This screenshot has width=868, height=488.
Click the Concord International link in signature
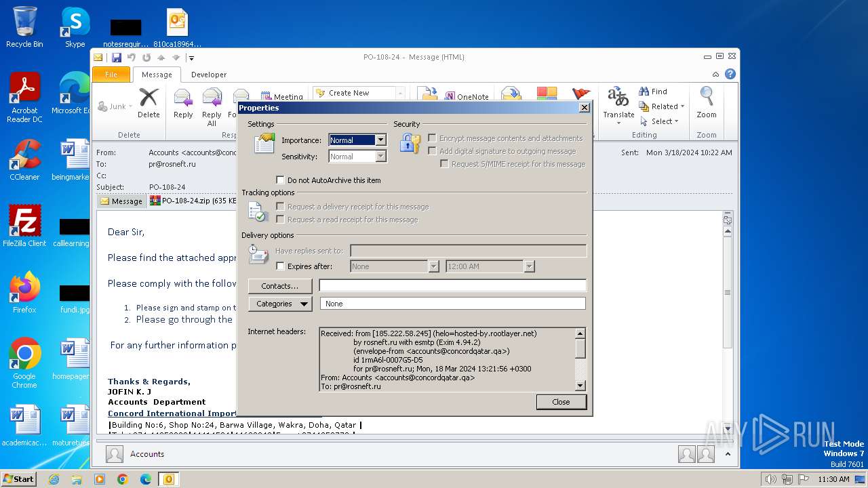[172, 413]
